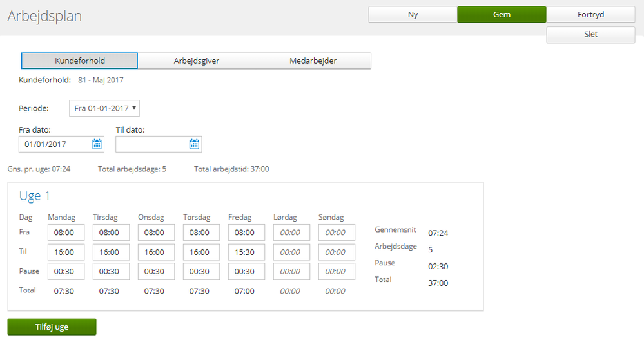Click the Arbejdsplan page title
Image resolution: width=644 pixels, height=342 pixels.
[44, 16]
